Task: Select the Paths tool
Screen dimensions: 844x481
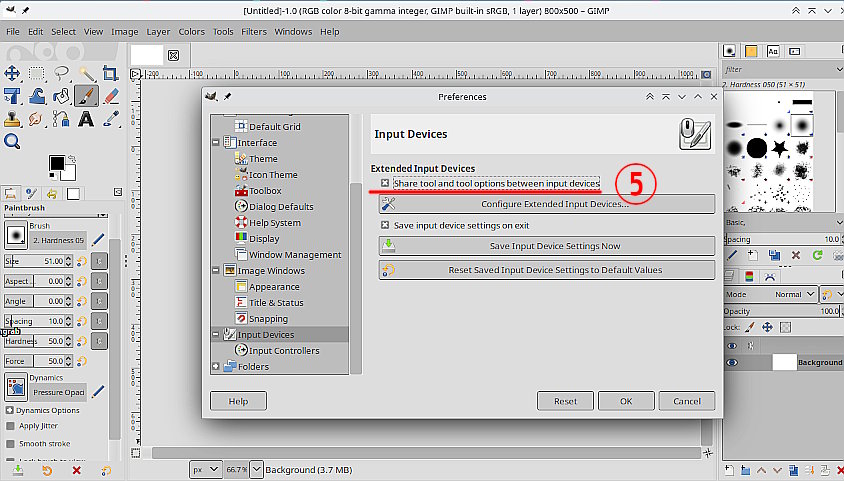Action: point(61,119)
